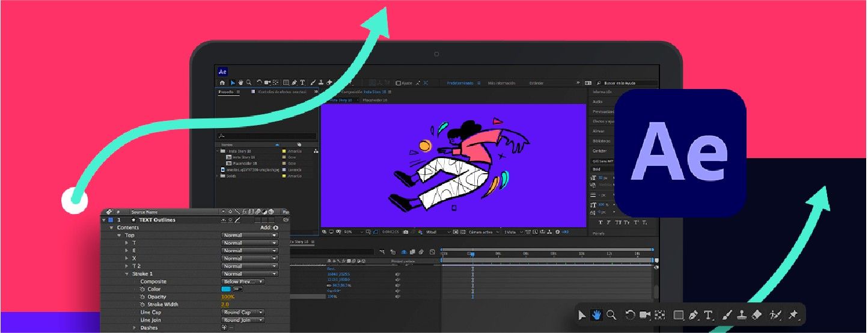Viewport: 868px width, 333px height.
Task: Expand the T 2 shape group
Action: [x=126, y=266]
